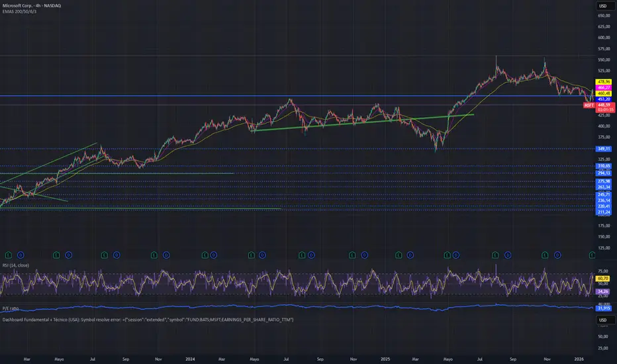617x364 pixels.
Task: Click the 2024 label on the time axis
Action: (190, 359)
